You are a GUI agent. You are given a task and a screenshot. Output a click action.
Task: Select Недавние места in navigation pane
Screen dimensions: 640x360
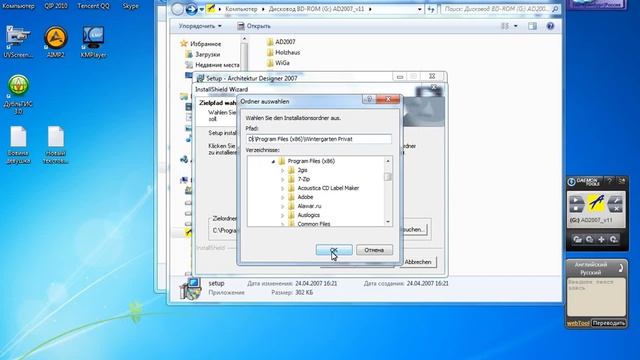coord(212,65)
